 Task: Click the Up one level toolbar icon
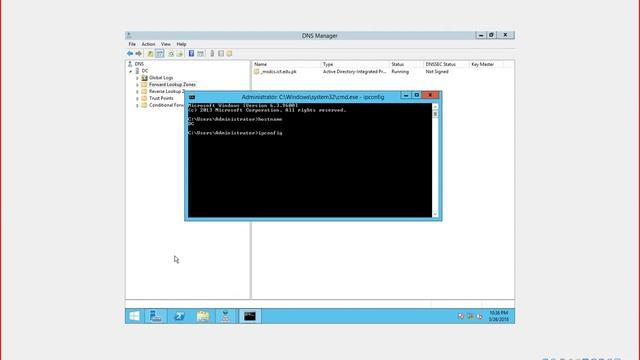(150, 53)
